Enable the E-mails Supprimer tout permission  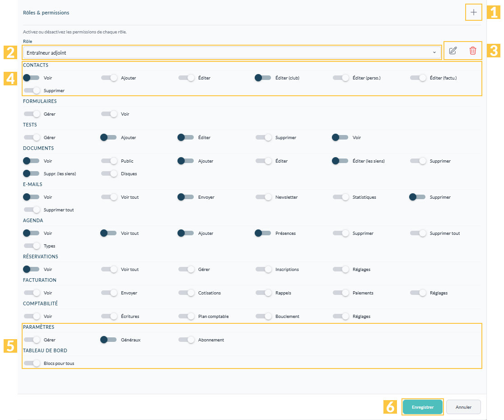[32, 210]
